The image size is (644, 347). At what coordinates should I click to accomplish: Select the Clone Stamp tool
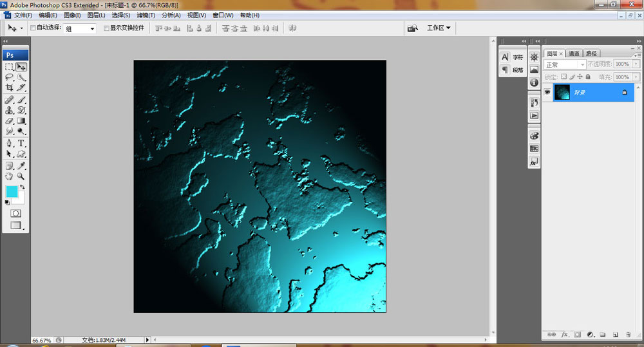click(x=10, y=110)
